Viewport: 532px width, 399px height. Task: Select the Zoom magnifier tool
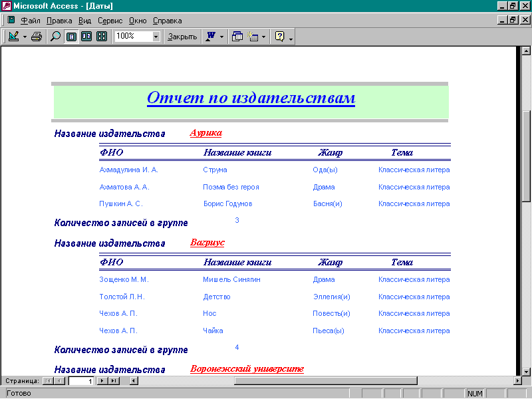tap(56, 37)
